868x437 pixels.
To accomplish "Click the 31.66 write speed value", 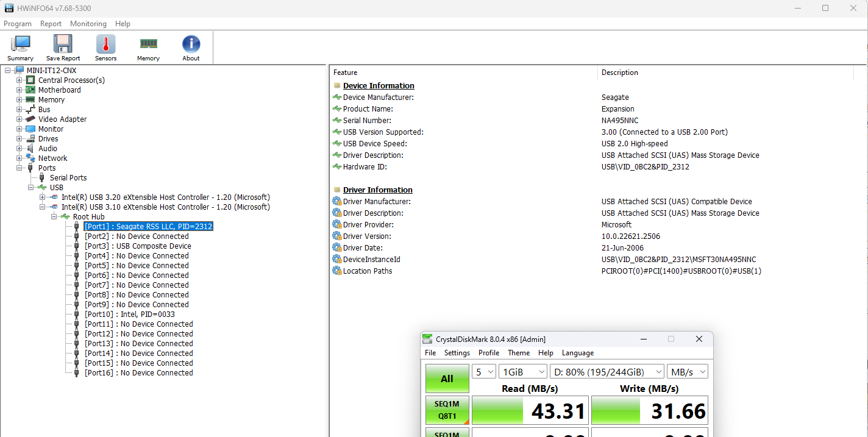I will [x=678, y=411].
